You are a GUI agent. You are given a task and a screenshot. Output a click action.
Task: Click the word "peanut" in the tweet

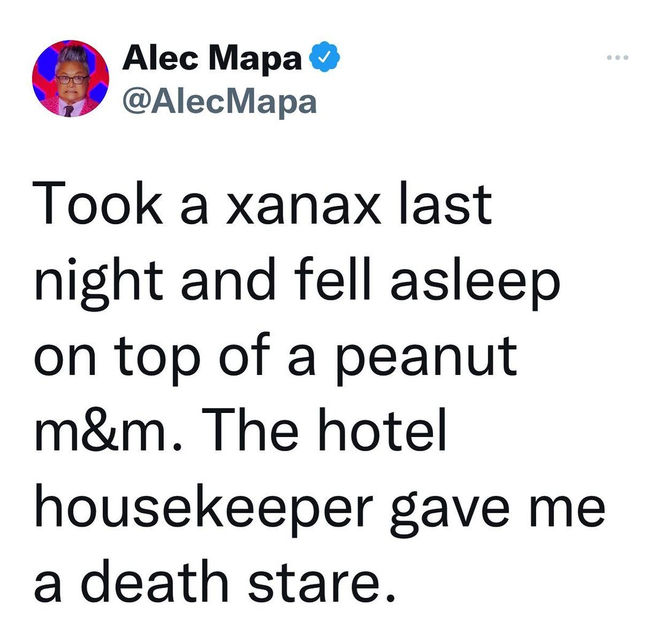tap(425, 359)
